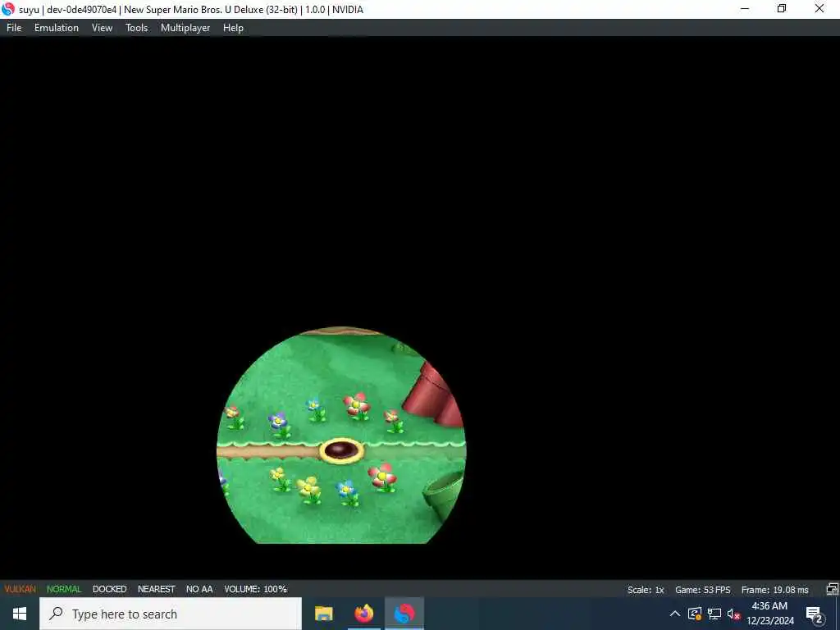The width and height of the screenshot is (840, 630).
Task: Toggle DOCKED mode in status bar
Action: coord(109,589)
